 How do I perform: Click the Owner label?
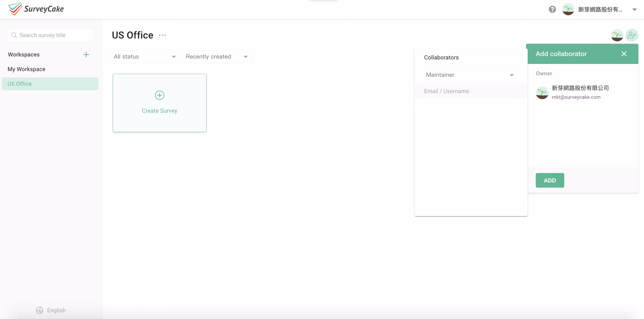544,74
